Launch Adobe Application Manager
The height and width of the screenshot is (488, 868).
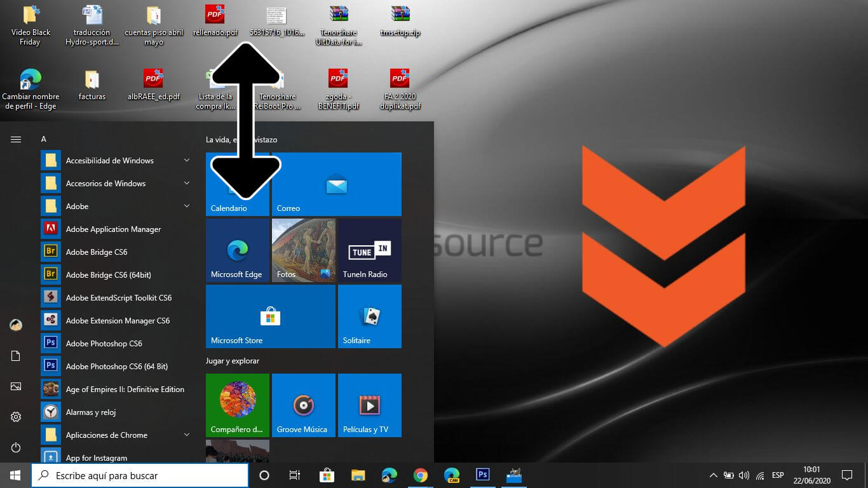coord(116,229)
